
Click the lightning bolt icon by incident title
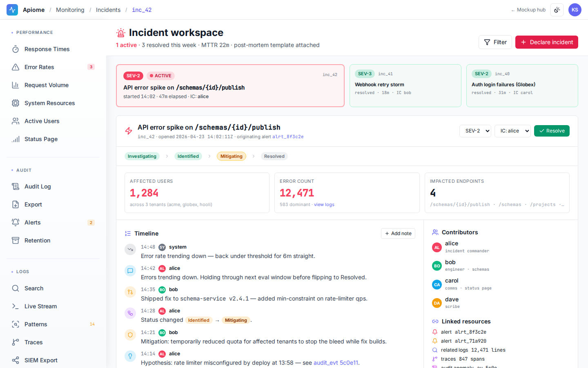(129, 131)
